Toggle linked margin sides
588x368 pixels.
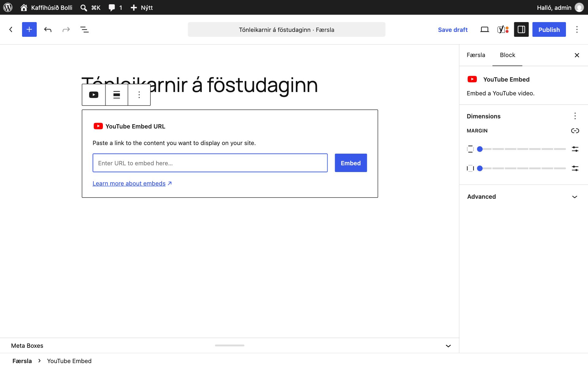[575, 131]
